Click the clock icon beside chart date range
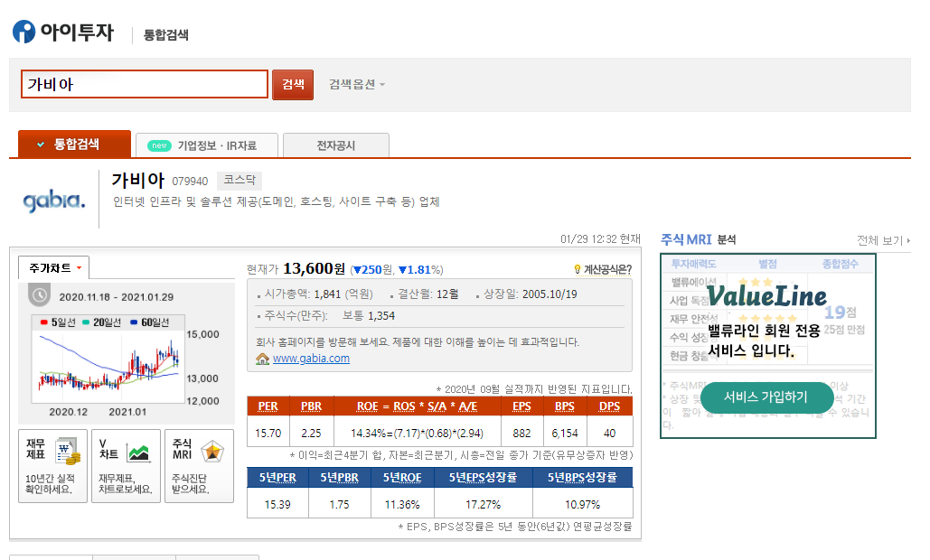930x560 pixels. [40, 295]
